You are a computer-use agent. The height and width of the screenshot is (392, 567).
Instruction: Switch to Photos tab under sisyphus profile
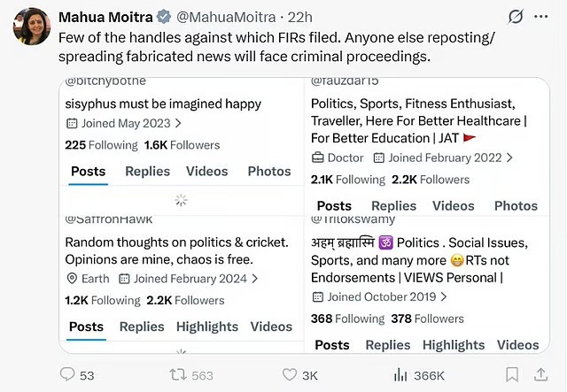tap(268, 171)
